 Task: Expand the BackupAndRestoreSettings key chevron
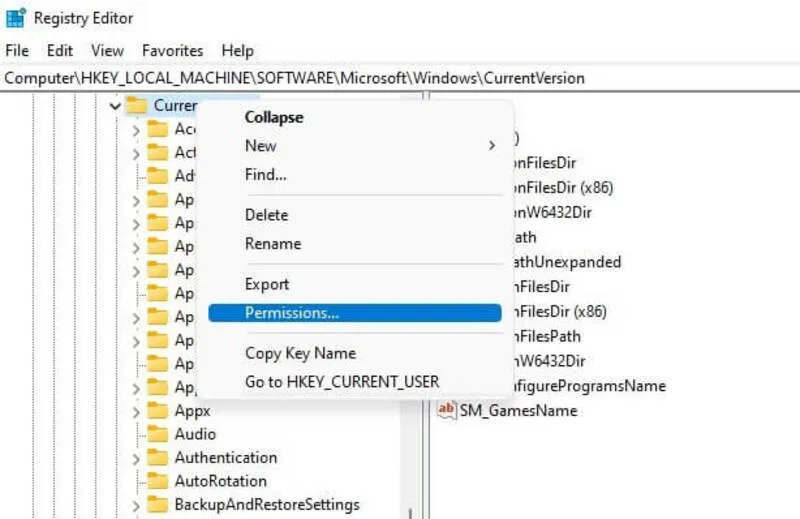tap(136, 504)
